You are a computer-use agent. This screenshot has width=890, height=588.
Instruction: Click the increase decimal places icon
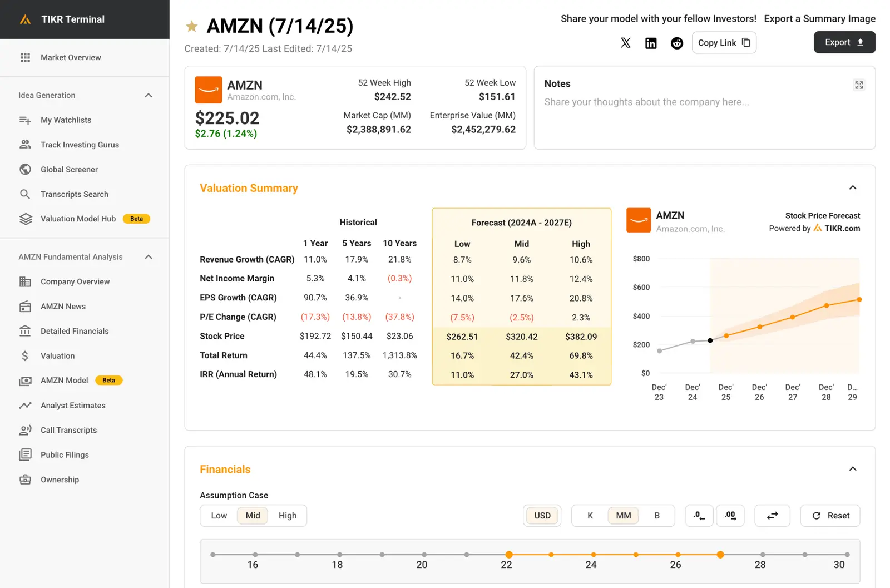click(x=730, y=516)
